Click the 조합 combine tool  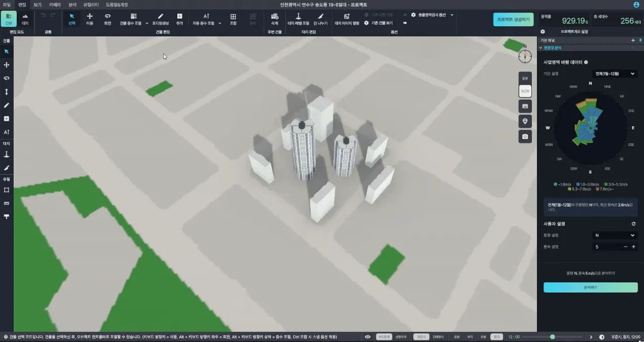coord(233,19)
